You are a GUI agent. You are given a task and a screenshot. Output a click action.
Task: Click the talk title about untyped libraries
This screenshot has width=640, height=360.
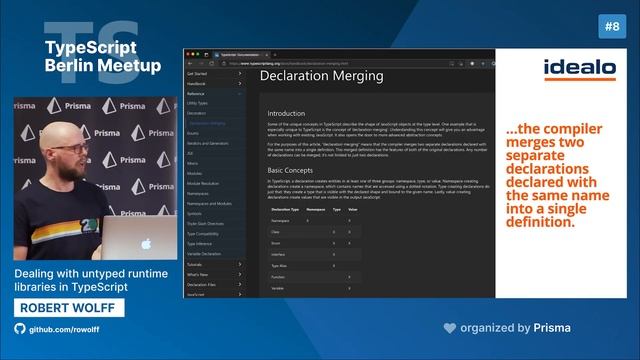click(x=91, y=280)
